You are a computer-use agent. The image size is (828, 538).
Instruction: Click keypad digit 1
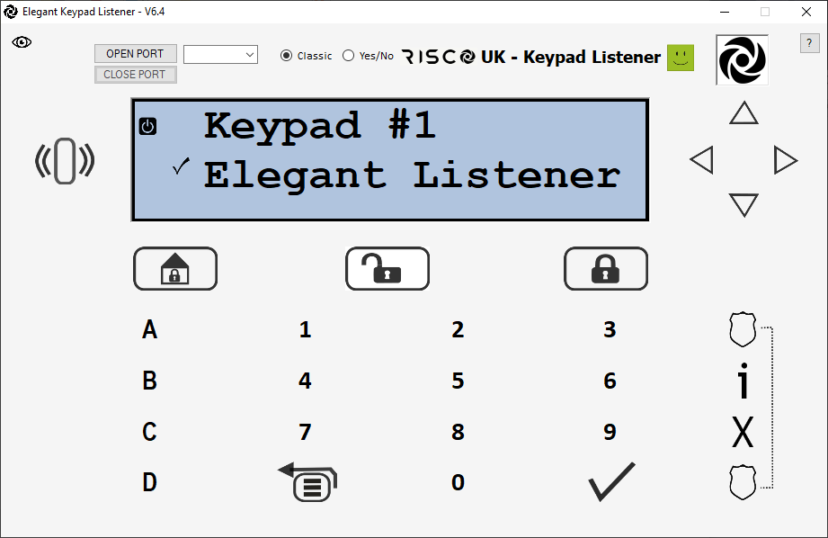tap(305, 329)
